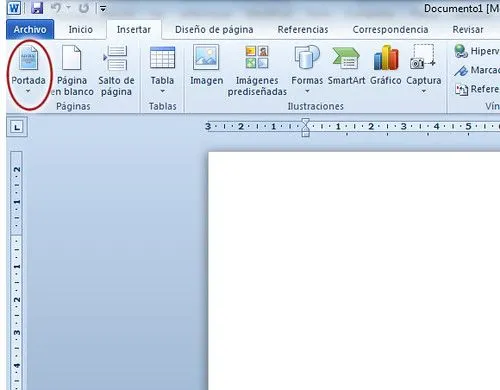
Task: Open the undo history dropdown arrow
Action: [x=68, y=8]
